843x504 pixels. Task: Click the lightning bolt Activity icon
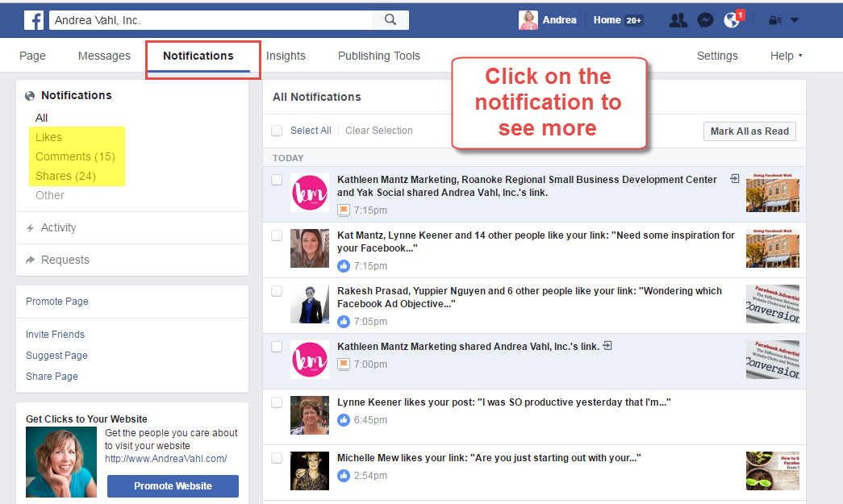(30, 228)
